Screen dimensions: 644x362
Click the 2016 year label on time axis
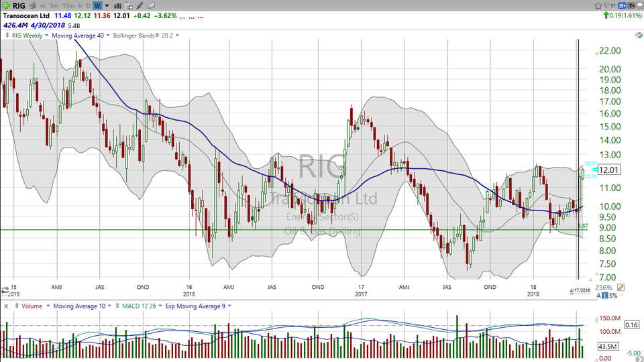[189, 294]
